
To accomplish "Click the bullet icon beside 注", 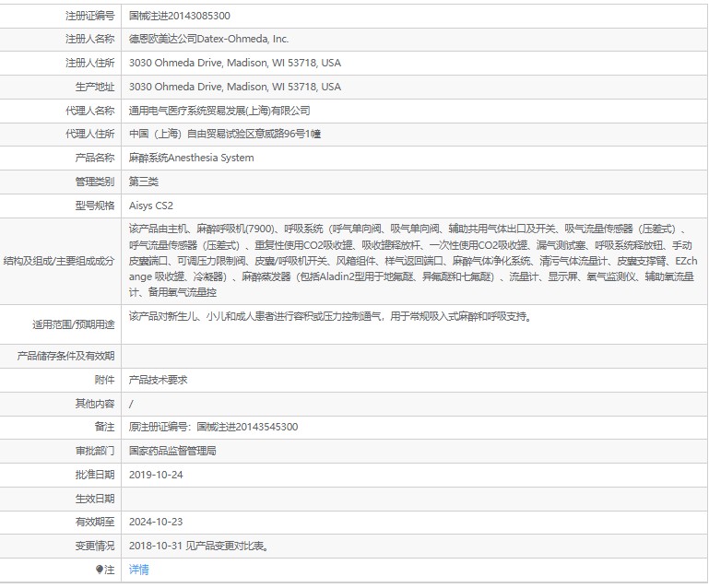I will pos(100,570).
